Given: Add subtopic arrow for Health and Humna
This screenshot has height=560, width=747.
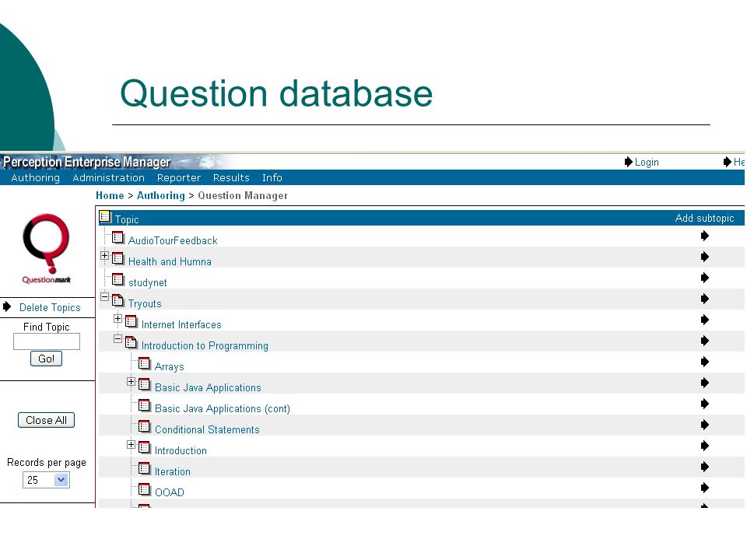Looking at the screenshot, I should pos(705,257).
